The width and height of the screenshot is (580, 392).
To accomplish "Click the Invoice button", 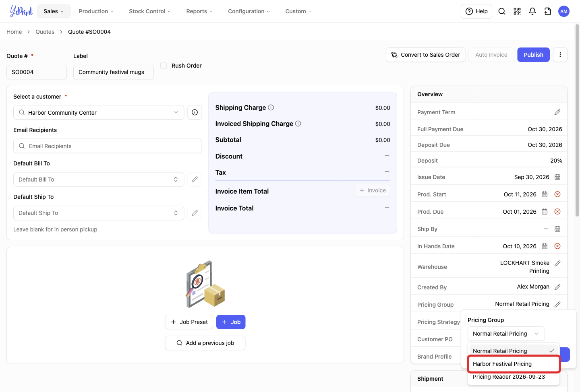I will 372,190.
